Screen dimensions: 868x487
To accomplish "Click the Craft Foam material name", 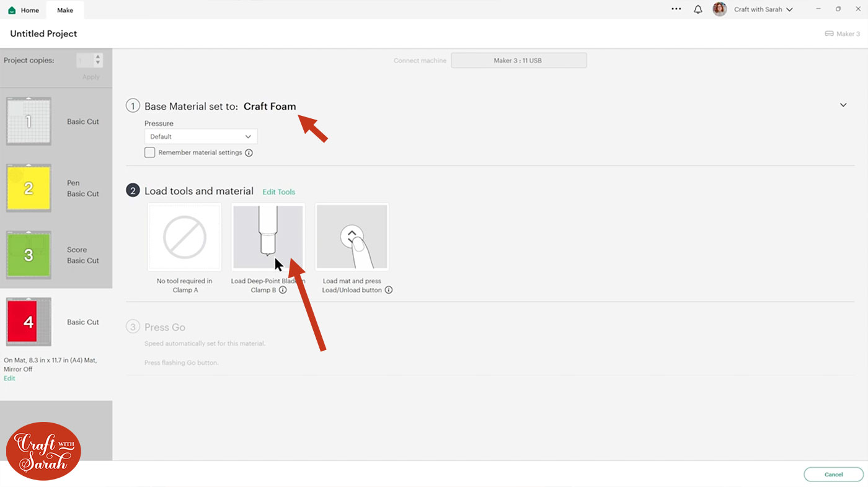I will click(x=270, y=106).
